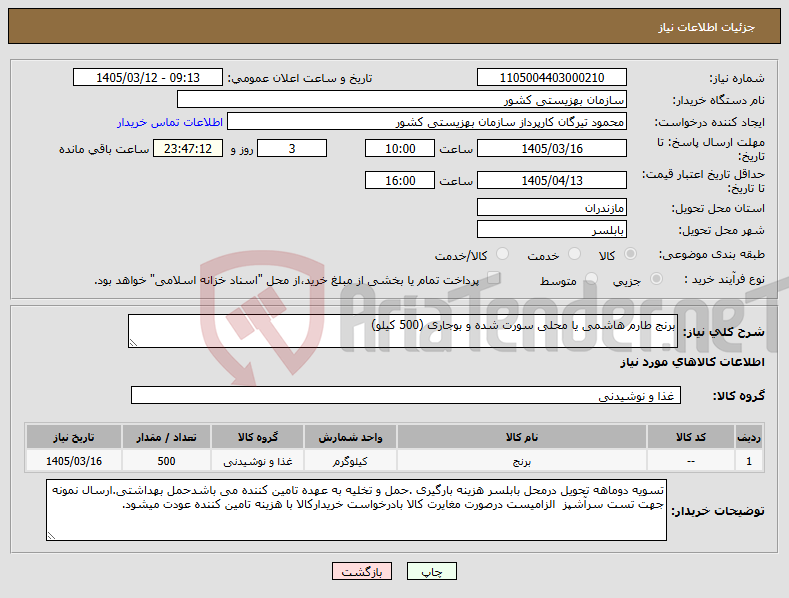The height and width of the screenshot is (598, 789).
Task: Click the کیلوگرم unit cell
Action: (x=350, y=461)
